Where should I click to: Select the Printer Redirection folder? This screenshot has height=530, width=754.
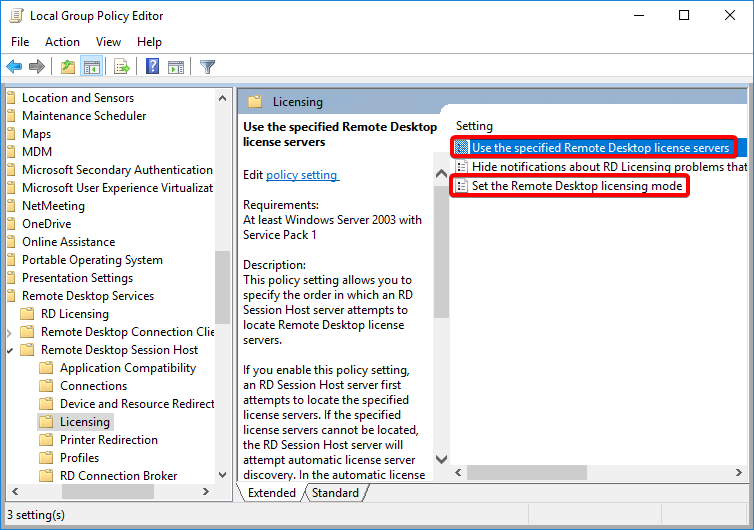[x=108, y=440]
